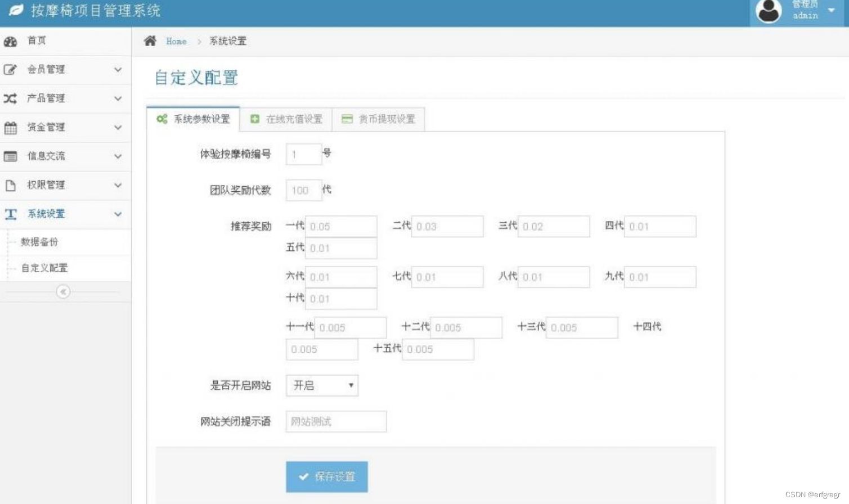Click the 产品管理 shuffle icon
Viewport: 849px width, 504px height.
10,98
